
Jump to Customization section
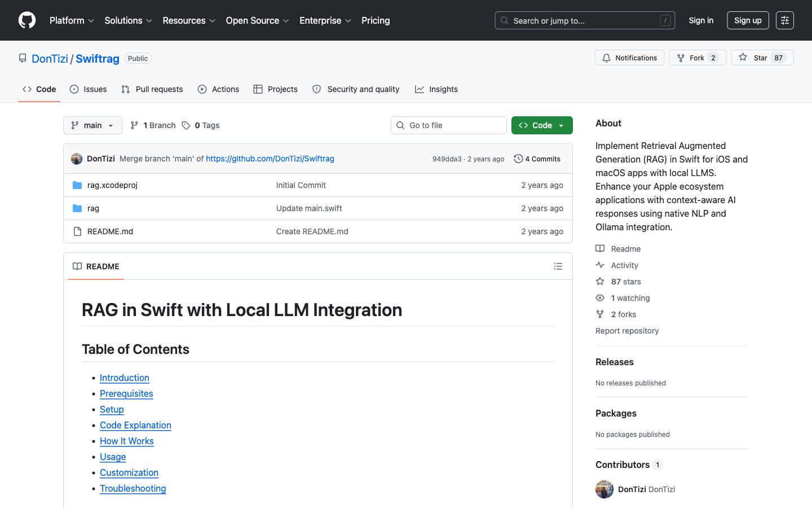129,472
